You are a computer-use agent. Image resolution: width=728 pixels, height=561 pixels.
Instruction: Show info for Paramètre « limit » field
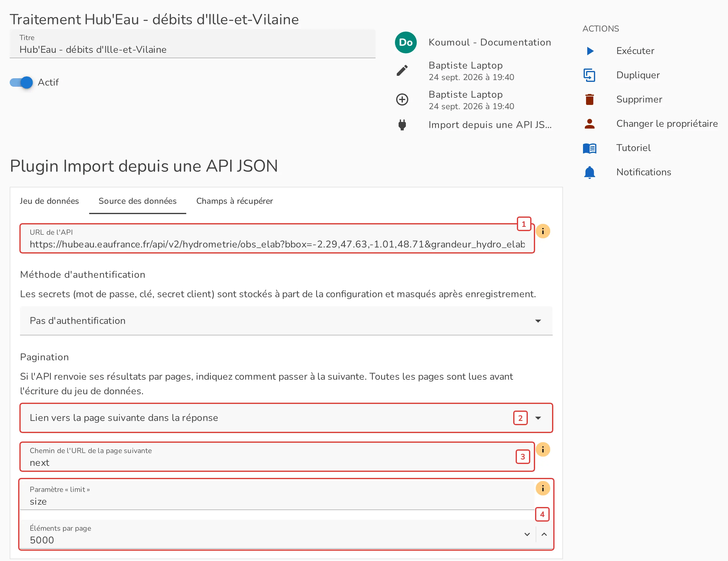coord(543,489)
